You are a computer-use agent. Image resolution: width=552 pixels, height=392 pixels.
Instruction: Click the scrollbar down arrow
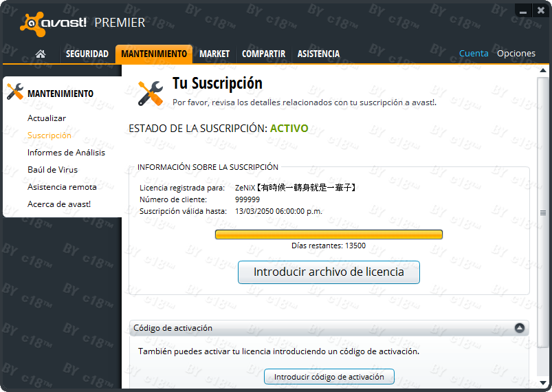click(x=543, y=383)
